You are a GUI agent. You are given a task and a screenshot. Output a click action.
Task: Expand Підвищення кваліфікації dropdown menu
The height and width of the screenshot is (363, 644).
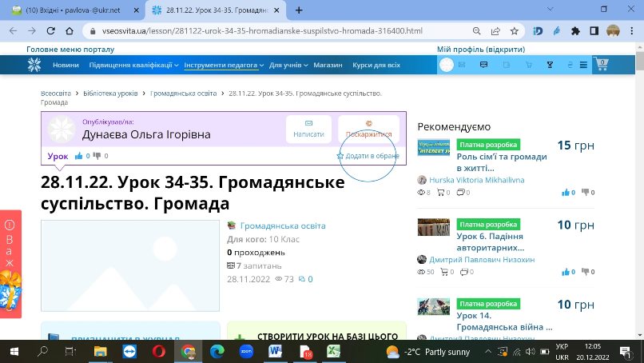[x=133, y=65]
